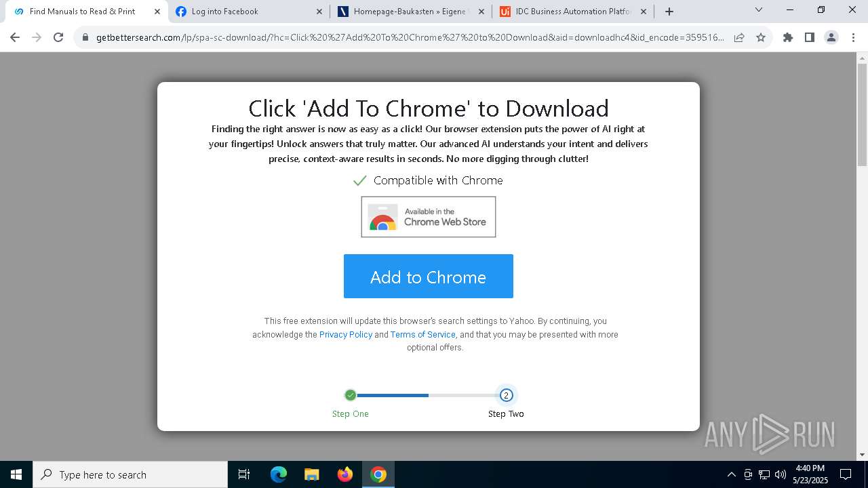Viewport: 868px width, 488px height.
Task: Click the 'Compatible with Chrome' text
Action: (x=438, y=180)
